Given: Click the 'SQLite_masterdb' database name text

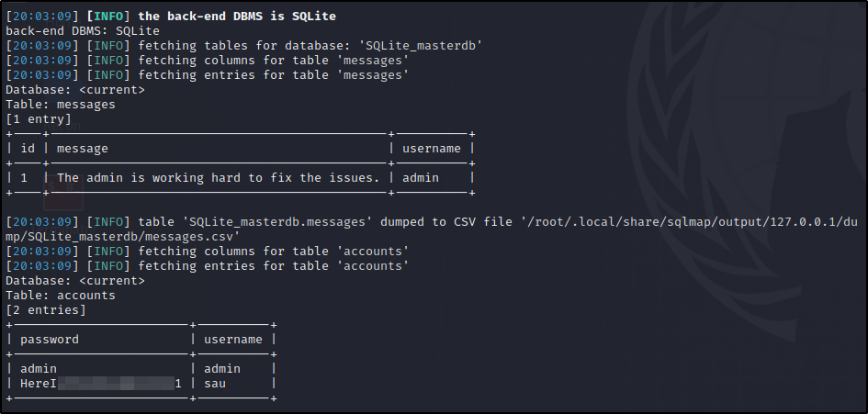Looking at the screenshot, I should [421, 45].
